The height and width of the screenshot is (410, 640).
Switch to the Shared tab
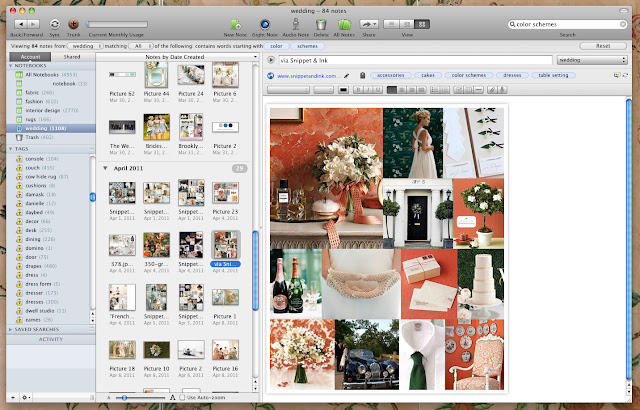(74, 58)
